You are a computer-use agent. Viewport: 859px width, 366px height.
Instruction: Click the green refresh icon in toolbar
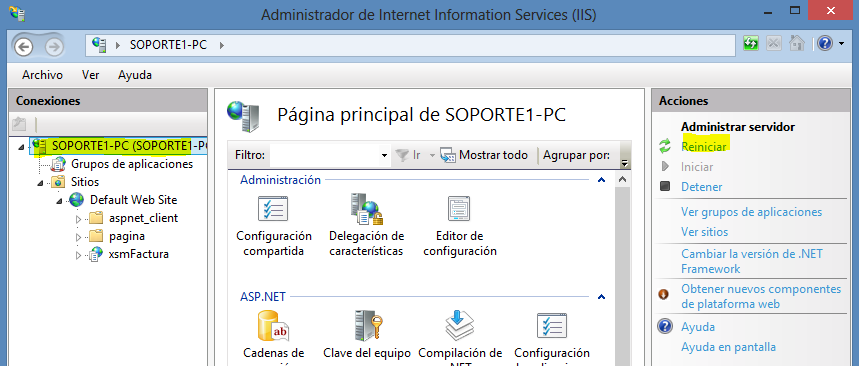[x=751, y=43]
